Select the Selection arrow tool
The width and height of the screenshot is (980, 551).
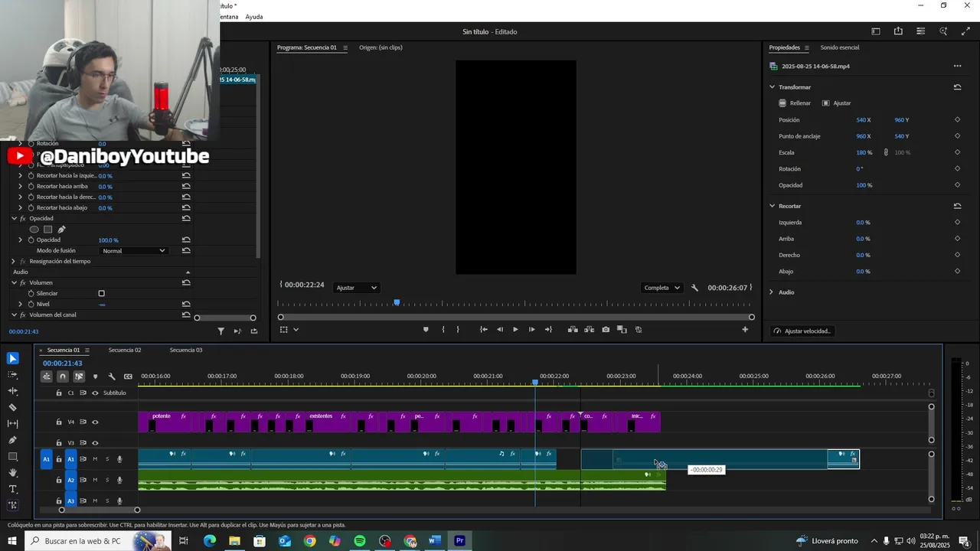click(x=13, y=358)
